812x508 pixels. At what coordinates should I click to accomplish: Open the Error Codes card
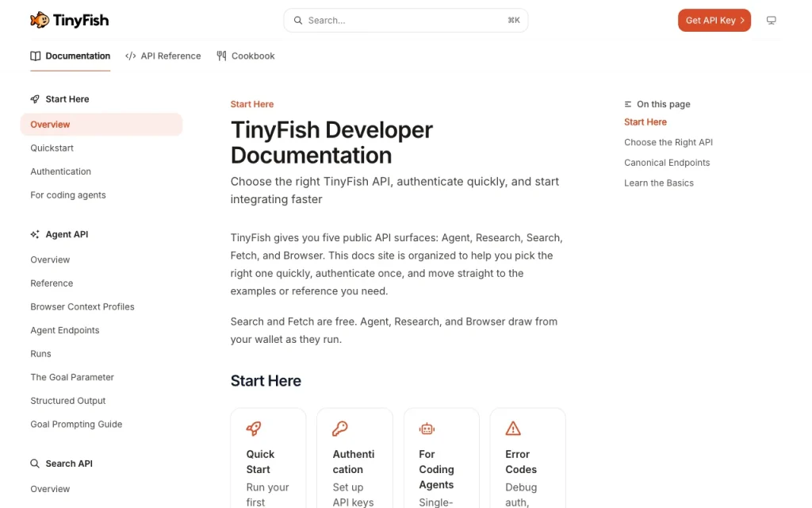pos(527,458)
